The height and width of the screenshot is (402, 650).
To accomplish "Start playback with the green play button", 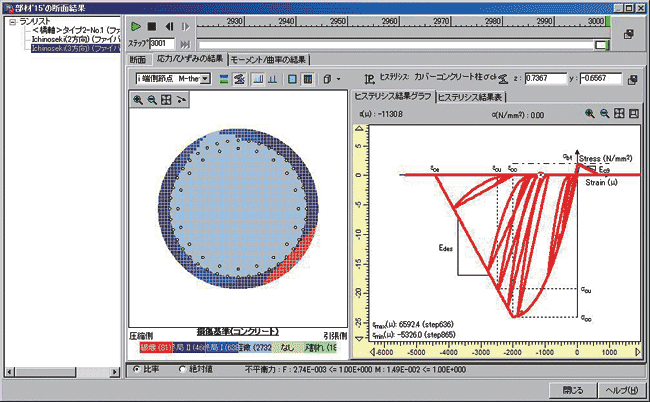I will [136, 27].
